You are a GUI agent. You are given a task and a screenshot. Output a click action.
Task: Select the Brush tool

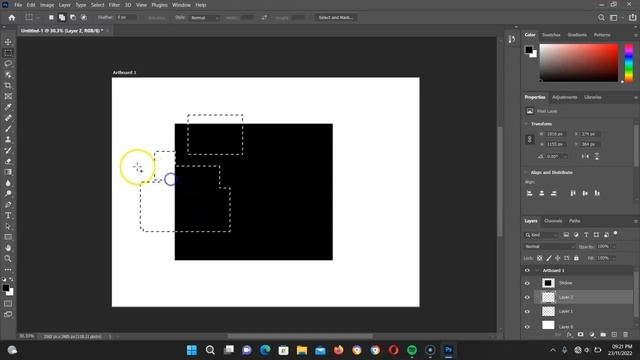8,129
